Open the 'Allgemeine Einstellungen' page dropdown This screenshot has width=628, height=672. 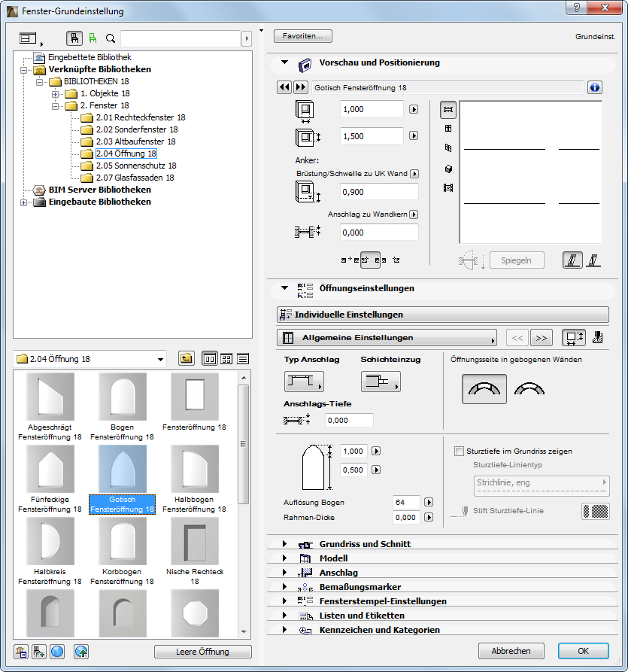click(387, 338)
